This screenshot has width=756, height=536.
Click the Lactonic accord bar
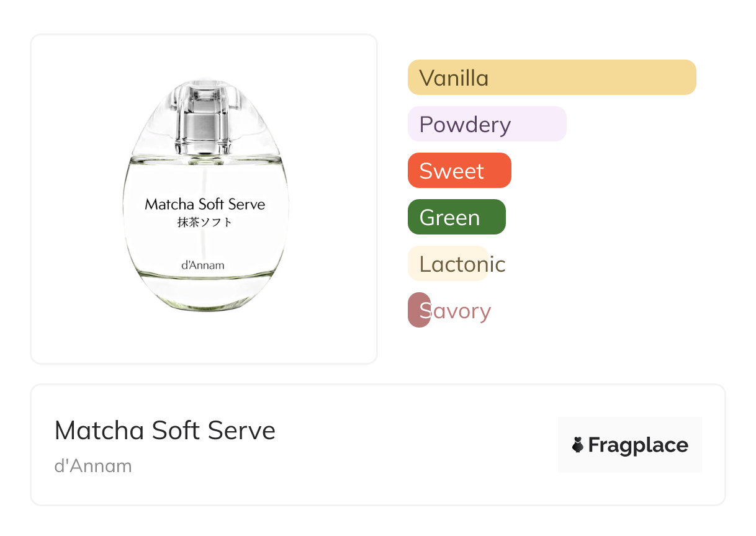pos(448,264)
